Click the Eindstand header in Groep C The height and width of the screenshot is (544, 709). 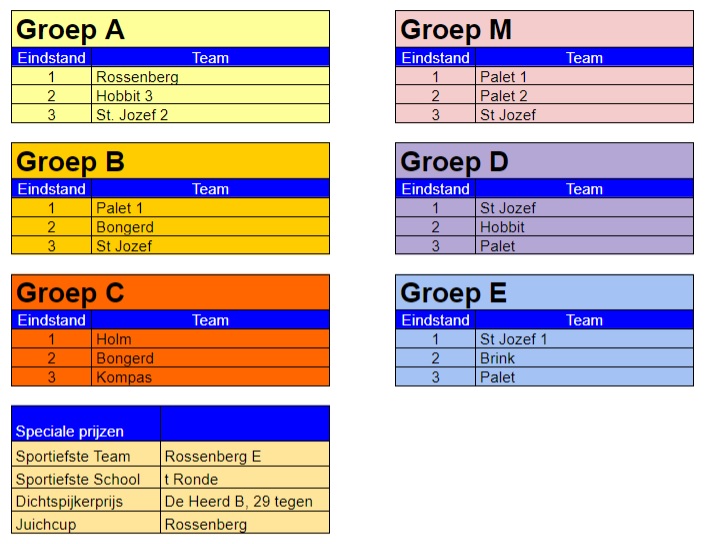pyautogui.click(x=52, y=320)
